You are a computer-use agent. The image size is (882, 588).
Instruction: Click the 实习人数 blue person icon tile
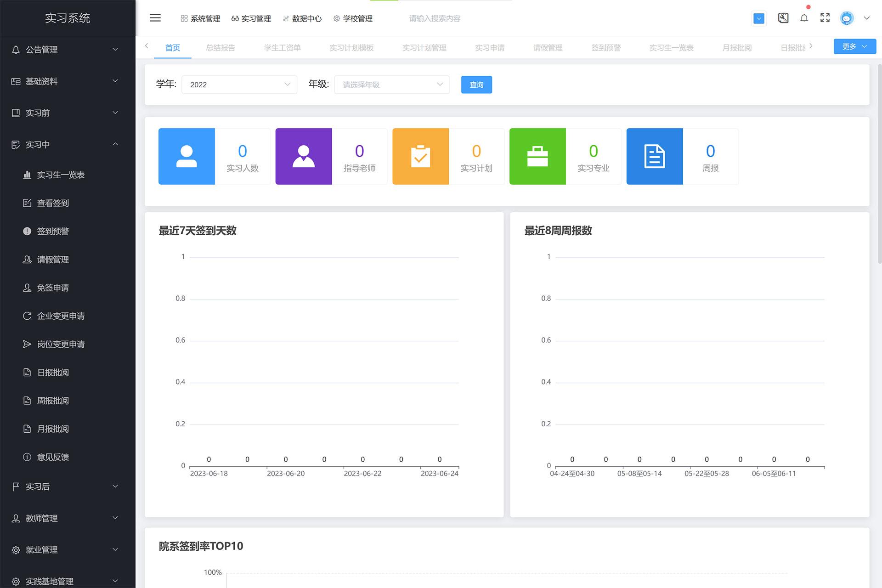(x=187, y=156)
